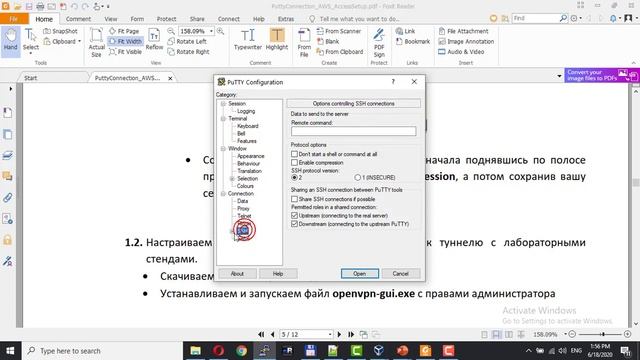Select SSH protocol version 1 (INSECURE)
The width and height of the screenshot is (640, 360).
(358, 178)
